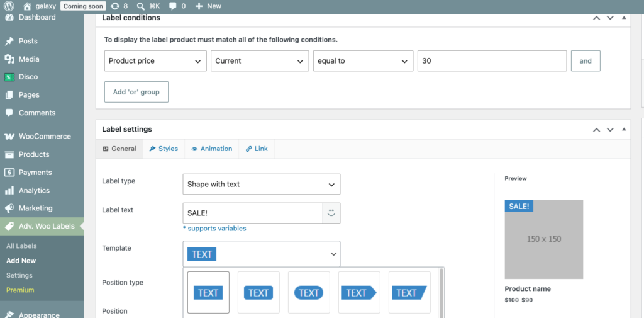The image size is (644, 318).
Task: Open the 8 pending updates
Action: click(119, 6)
